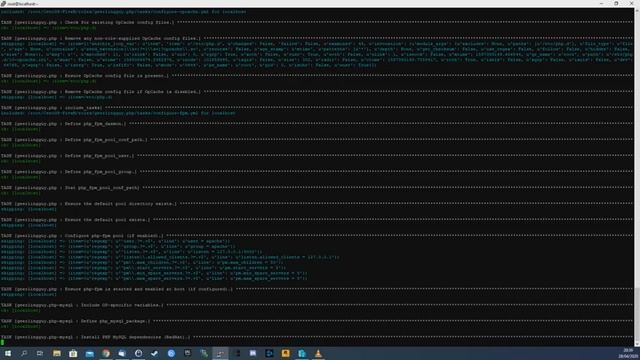Click 'Define php_fpm_pool_group' task line
The image size is (640, 360).
(69, 172)
